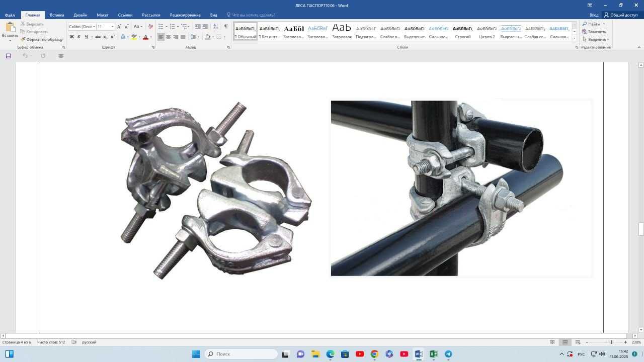644x362 pixels.
Task: Click the bulleted list icon
Action: coord(161,27)
